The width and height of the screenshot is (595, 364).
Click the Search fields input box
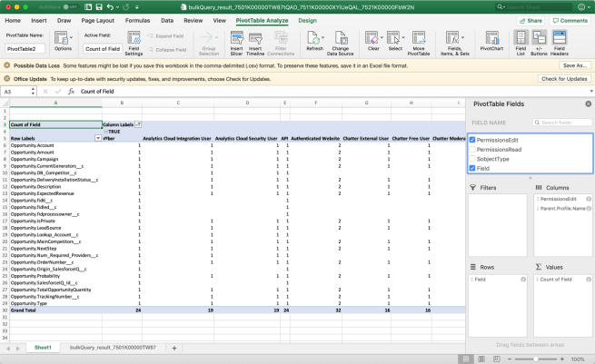coord(563,122)
